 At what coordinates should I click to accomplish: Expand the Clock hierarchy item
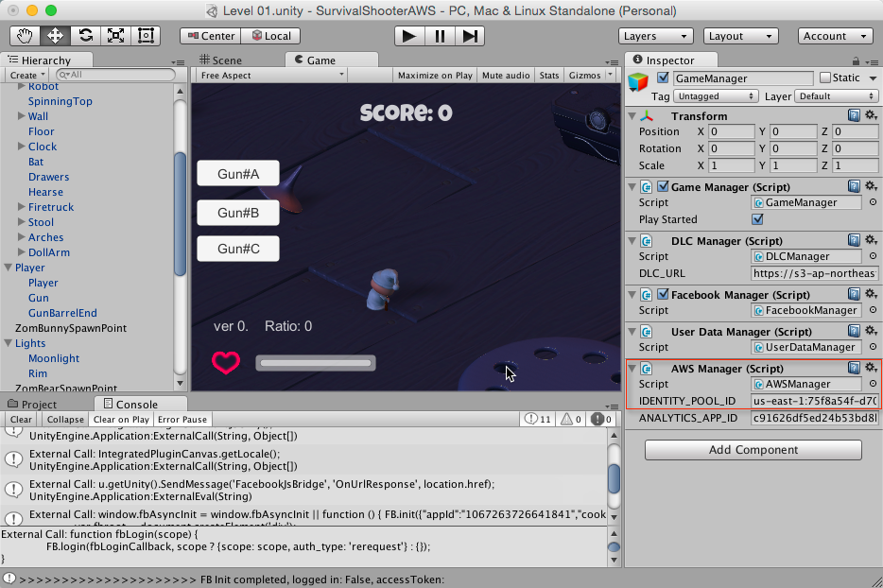click(x=22, y=146)
